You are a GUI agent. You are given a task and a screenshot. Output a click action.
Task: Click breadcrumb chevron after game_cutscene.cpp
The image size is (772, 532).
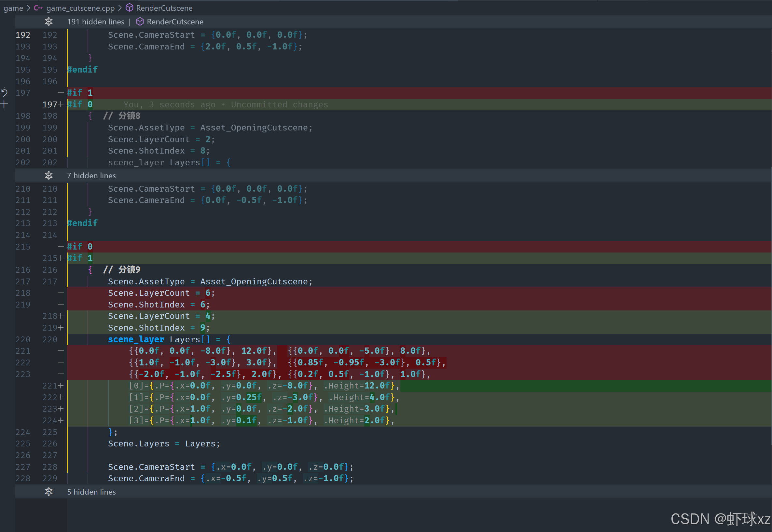point(120,8)
